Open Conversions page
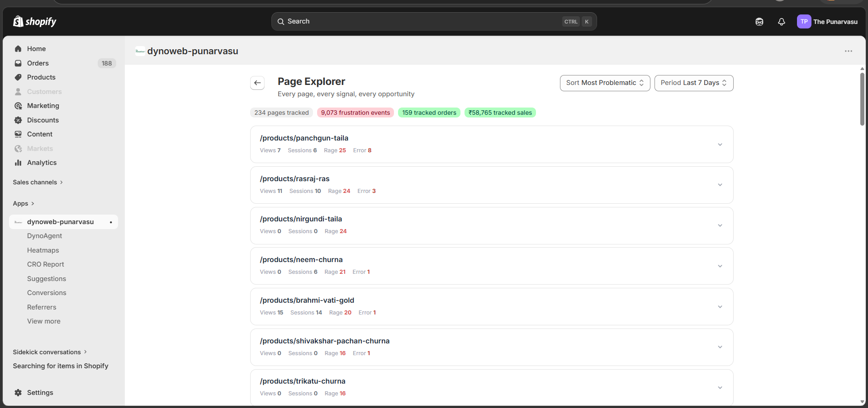 (47, 293)
